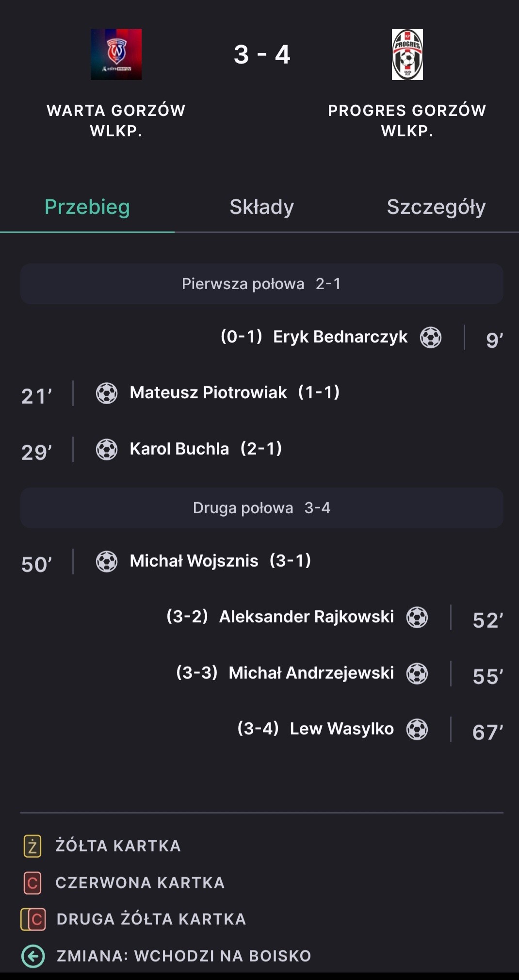Click the Pierwsza połowa 2-1 header

pyautogui.click(x=262, y=284)
